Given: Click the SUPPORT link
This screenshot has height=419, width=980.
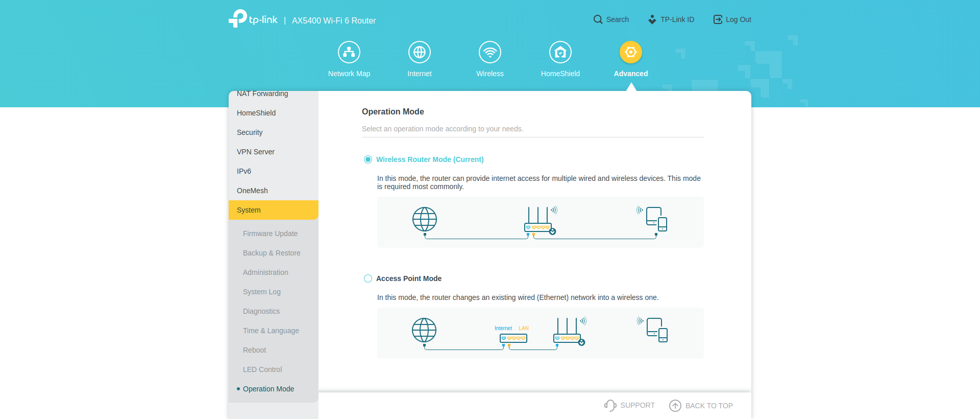Looking at the screenshot, I should 629,405.
